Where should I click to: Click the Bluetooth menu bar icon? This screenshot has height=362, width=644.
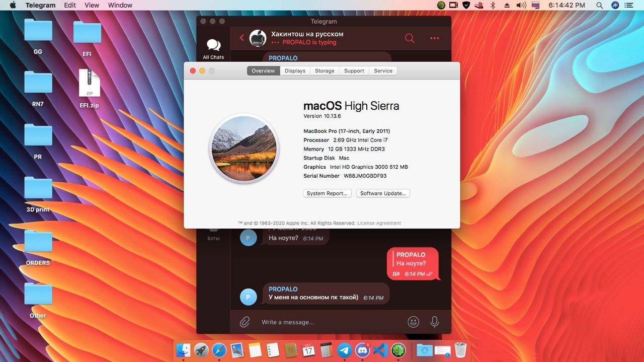coord(493,5)
